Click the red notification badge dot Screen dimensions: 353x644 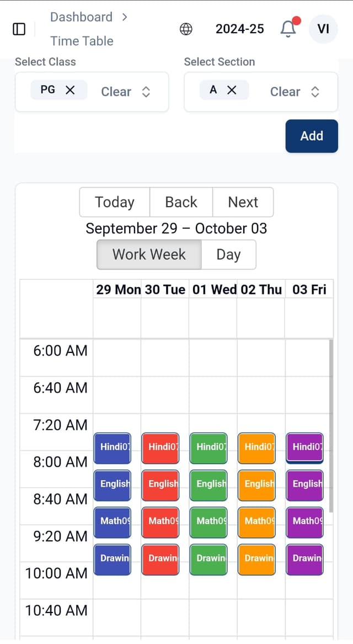click(x=296, y=20)
